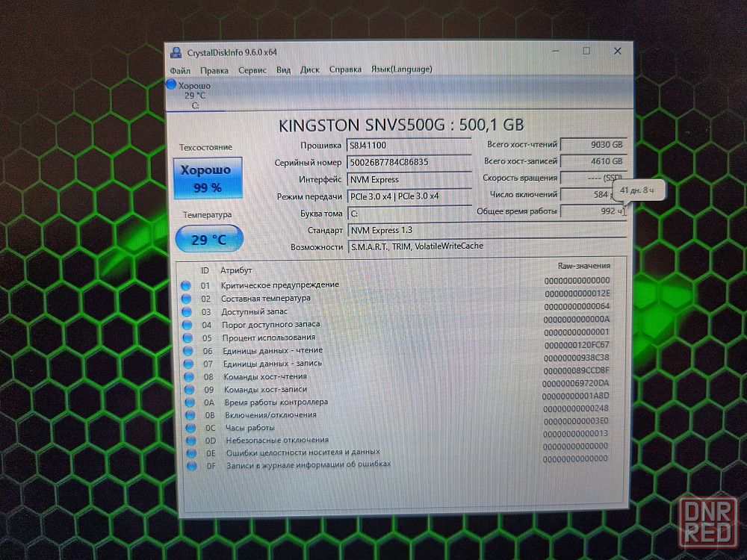Open the Справка menu

click(x=345, y=69)
